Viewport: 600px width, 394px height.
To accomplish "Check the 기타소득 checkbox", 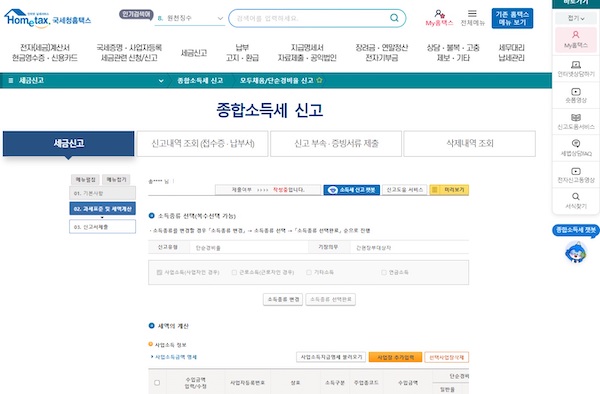I will [x=309, y=272].
